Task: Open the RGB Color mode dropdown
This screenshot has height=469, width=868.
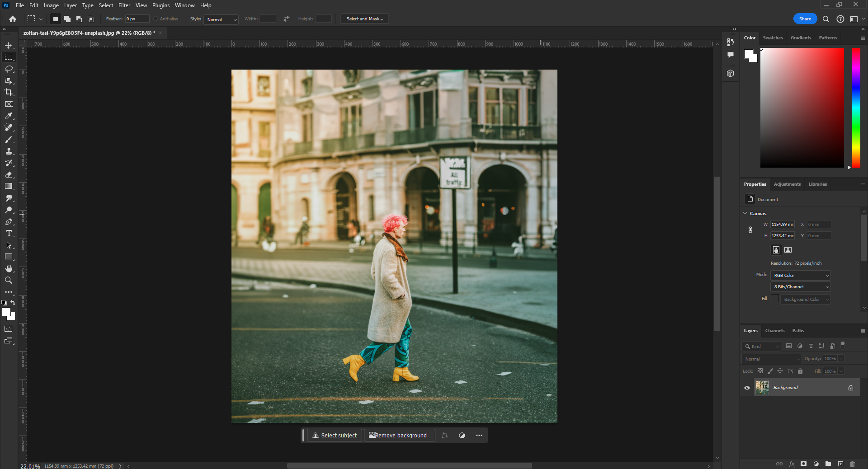Action: 801,275
